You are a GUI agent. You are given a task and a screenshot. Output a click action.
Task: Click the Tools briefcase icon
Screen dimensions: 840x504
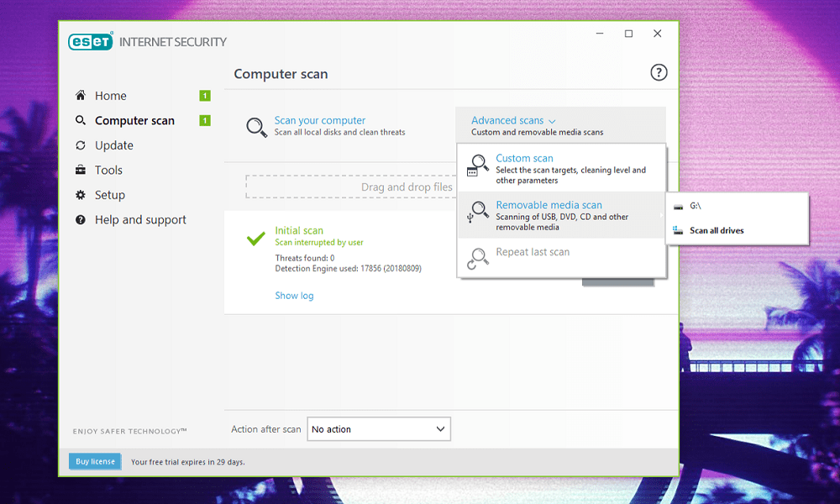click(81, 170)
